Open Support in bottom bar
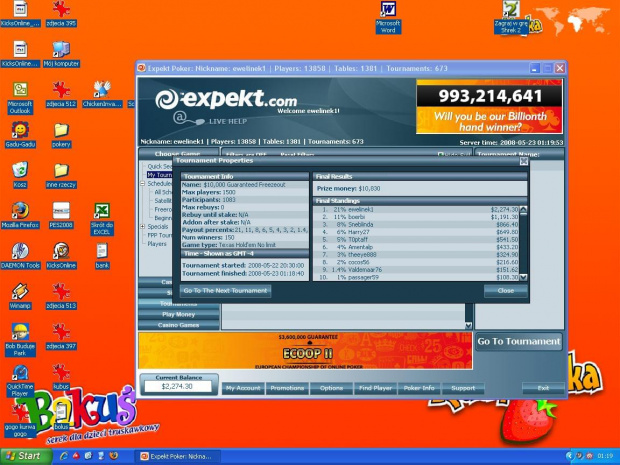 click(463, 388)
